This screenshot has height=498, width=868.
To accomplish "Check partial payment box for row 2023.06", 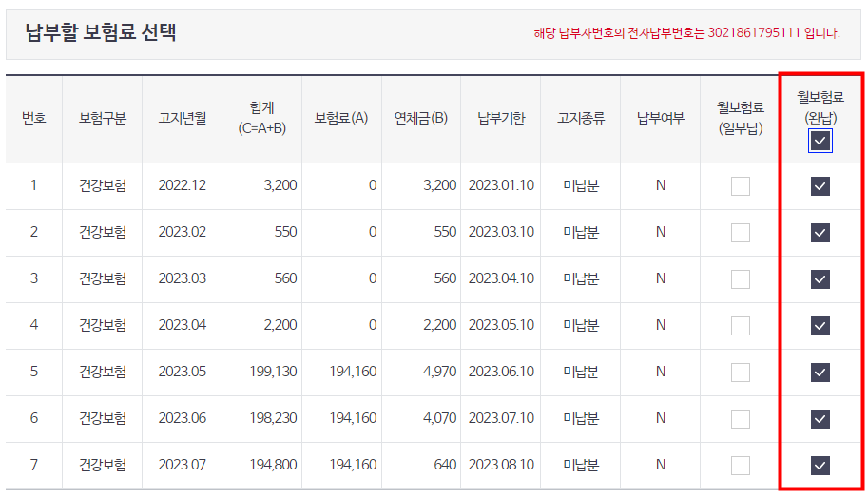I will [740, 418].
